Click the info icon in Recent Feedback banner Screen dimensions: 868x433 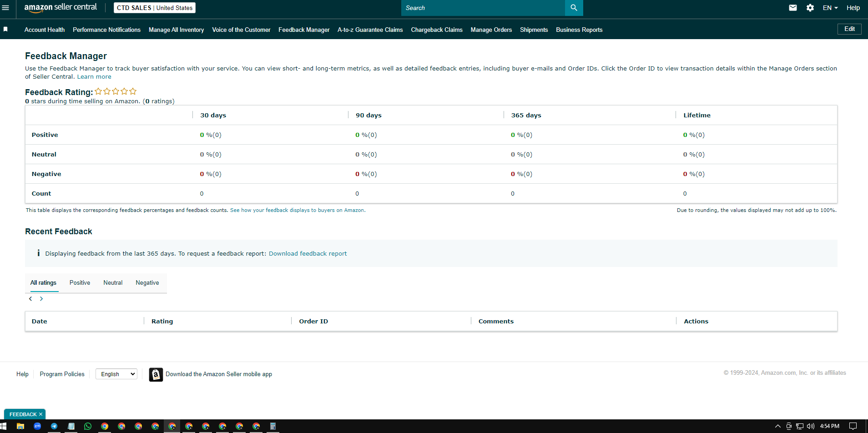click(39, 253)
